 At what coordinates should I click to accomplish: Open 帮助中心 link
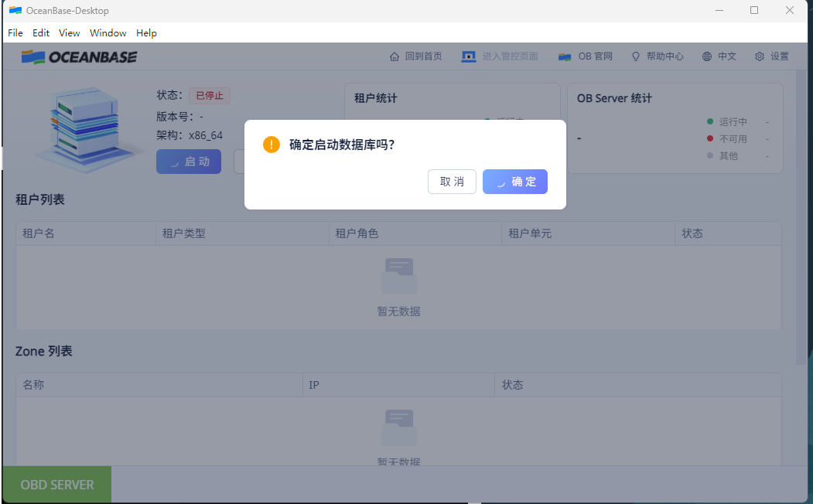click(664, 56)
